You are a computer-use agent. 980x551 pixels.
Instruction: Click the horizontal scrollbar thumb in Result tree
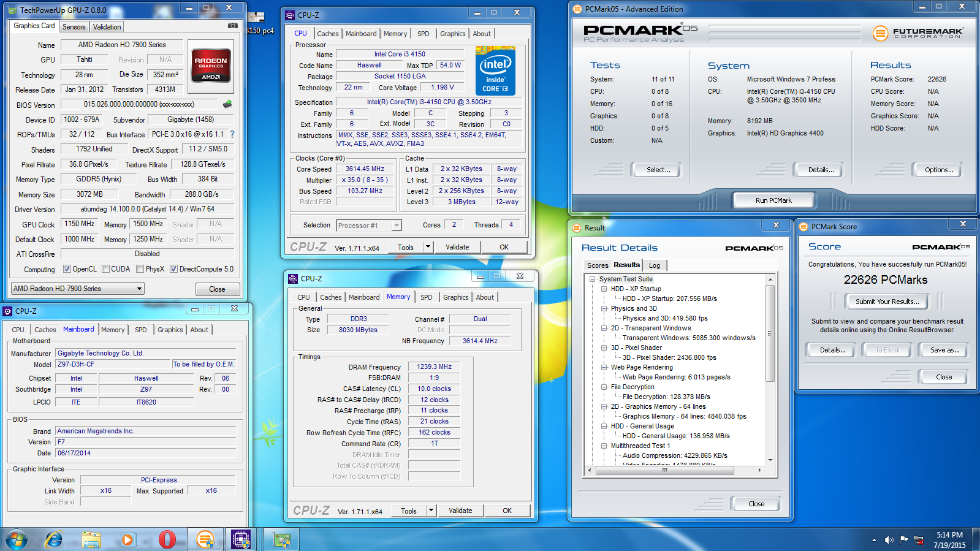[664, 471]
